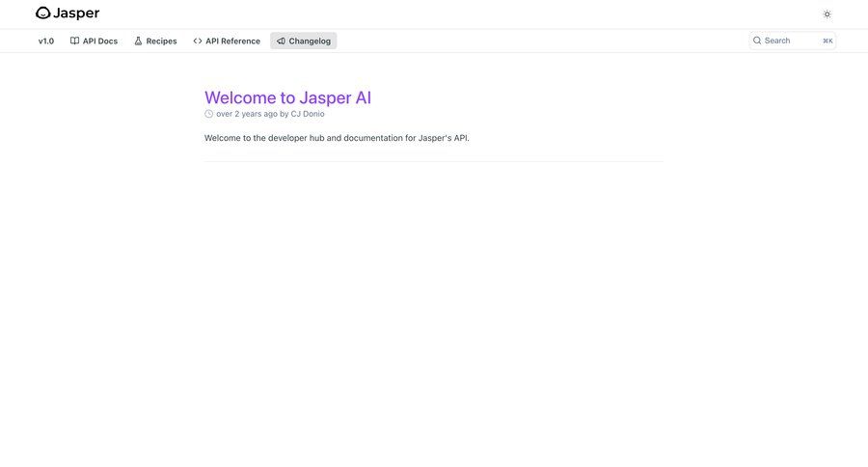Toggle the light/dark theme sun icon
Image resolution: width=868 pixels, height=467 pixels.
827,14
